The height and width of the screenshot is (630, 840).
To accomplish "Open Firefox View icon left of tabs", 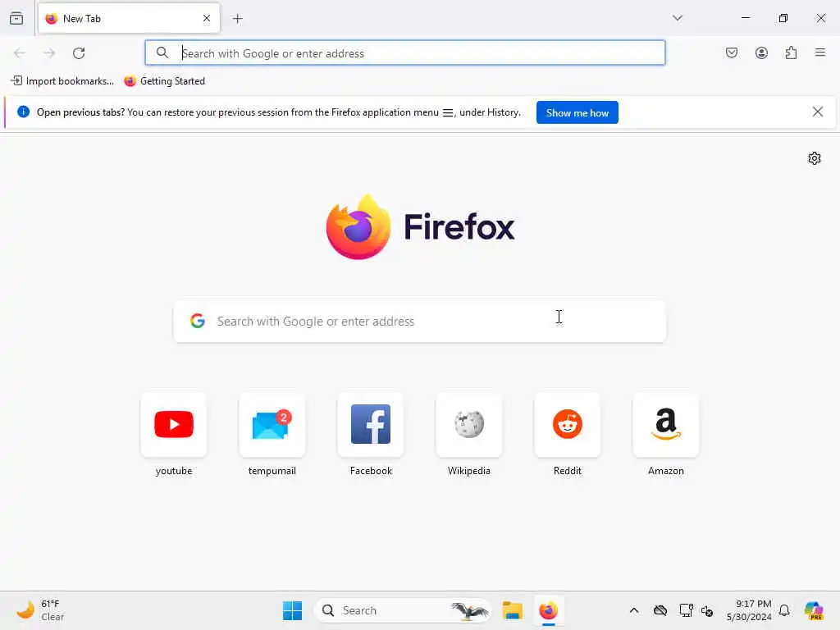I will click(x=16, y=18).
